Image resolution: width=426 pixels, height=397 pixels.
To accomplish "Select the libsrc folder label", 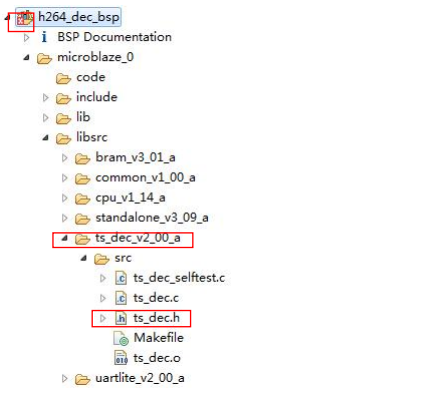I will [x=92, y=137].
